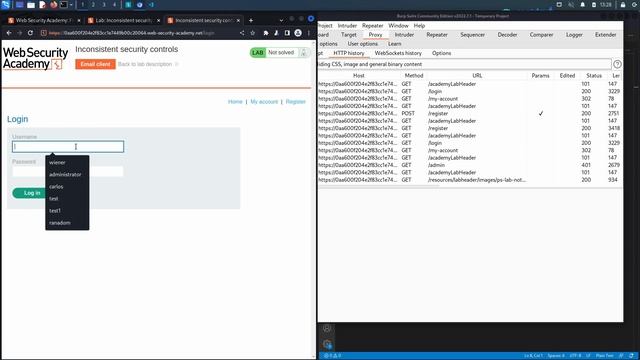
Task: Open Burp's Window menu
Action: coord(398,25)
